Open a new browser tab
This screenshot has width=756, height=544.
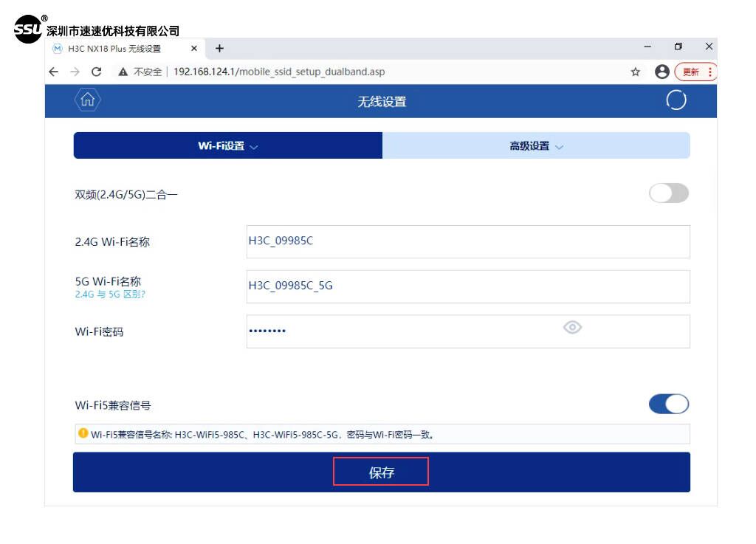(x=219, y=49)
